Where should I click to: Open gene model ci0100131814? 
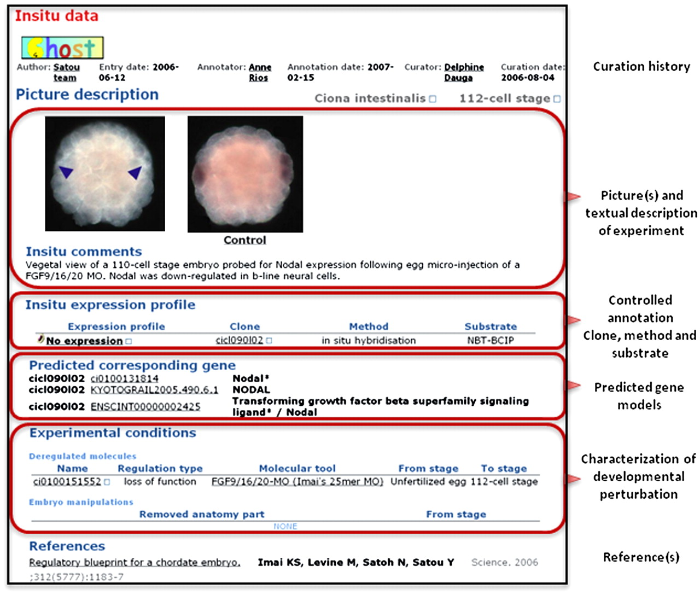click(x=124, y=378)
